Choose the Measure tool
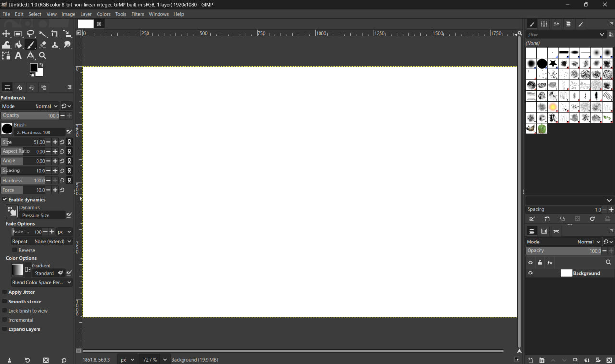Viewport: 615px width, 364px height. tap(31, 56)
